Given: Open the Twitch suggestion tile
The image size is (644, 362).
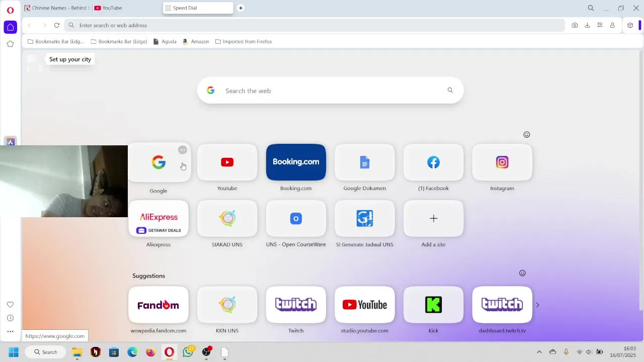Looking at the screenshot, I should [x=296, y=305].
